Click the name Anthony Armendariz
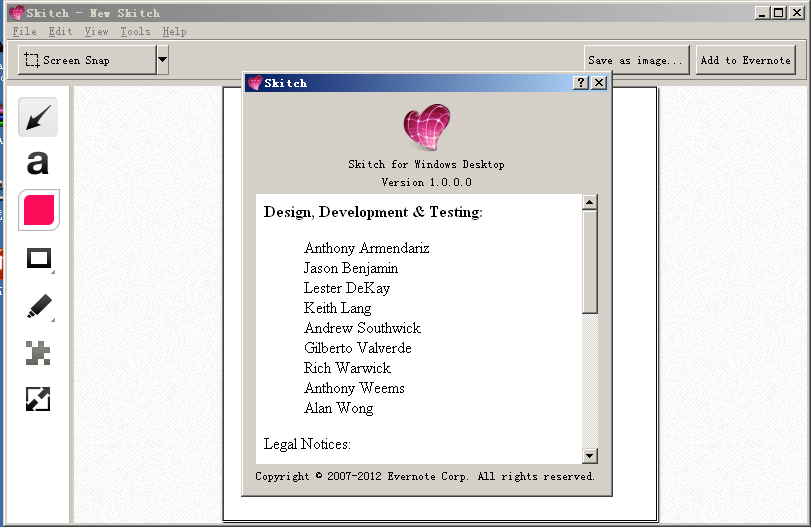811x527 pixels. (x=366, y=248)
